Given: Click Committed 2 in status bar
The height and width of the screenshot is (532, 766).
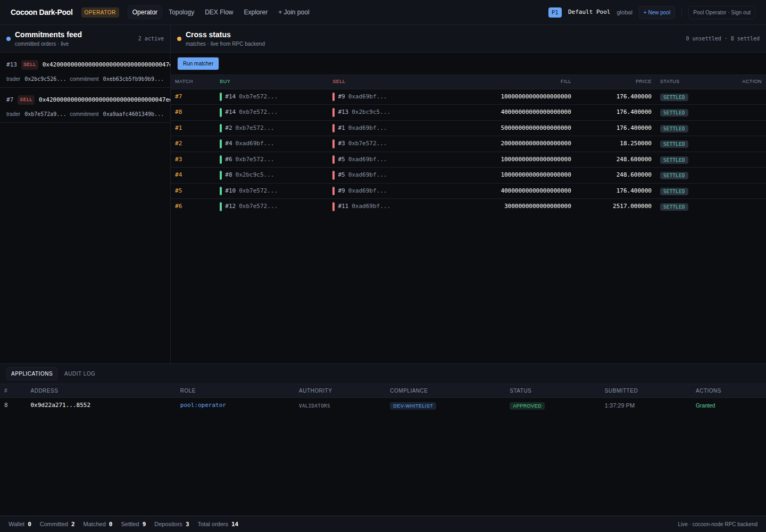Looking at the screenshot, I should point(57,524).
